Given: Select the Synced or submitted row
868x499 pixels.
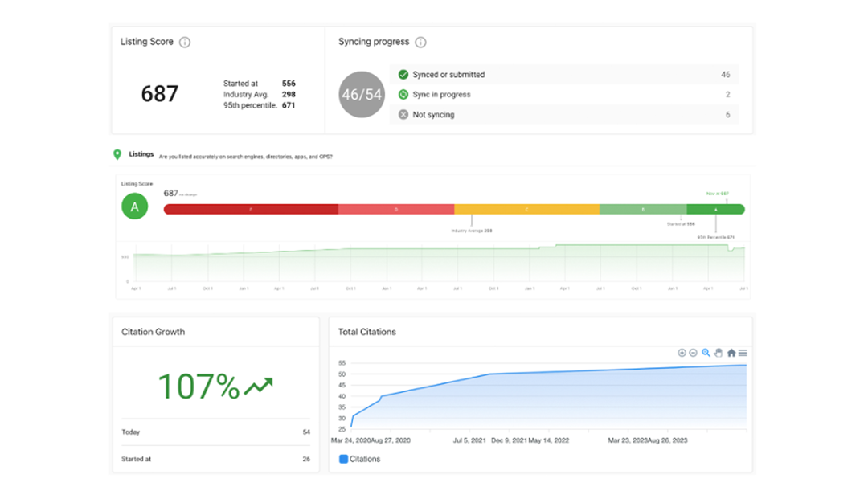Looking at the screenshot, I should click(564, 75).
